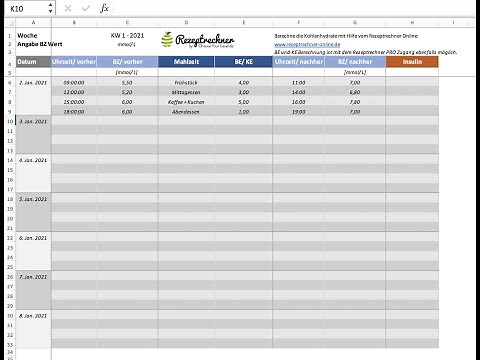Select the 5,00 BE/KE cell
The height and width of the screenshot is (360, 480).
tap(244, 102)
